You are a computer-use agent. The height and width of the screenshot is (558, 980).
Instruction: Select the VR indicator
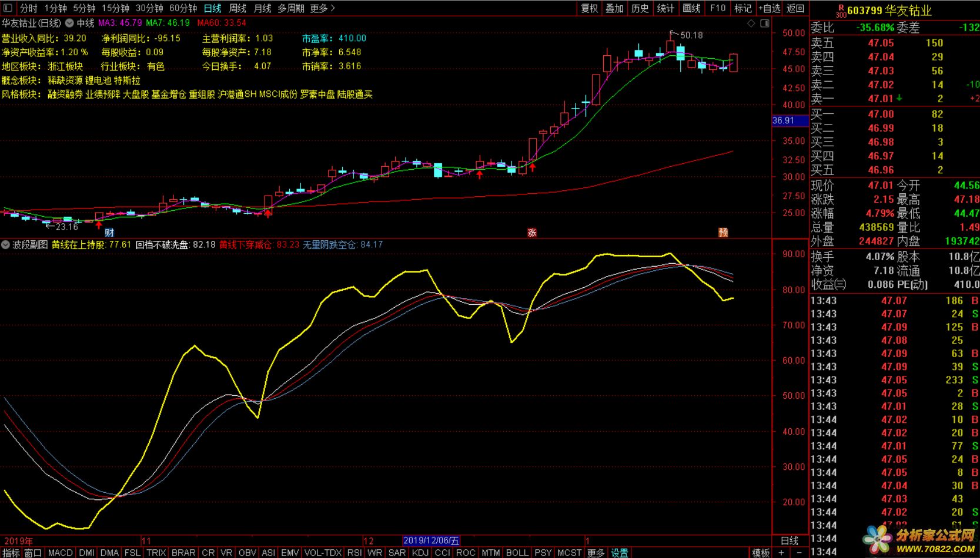(x=226, y=553)
